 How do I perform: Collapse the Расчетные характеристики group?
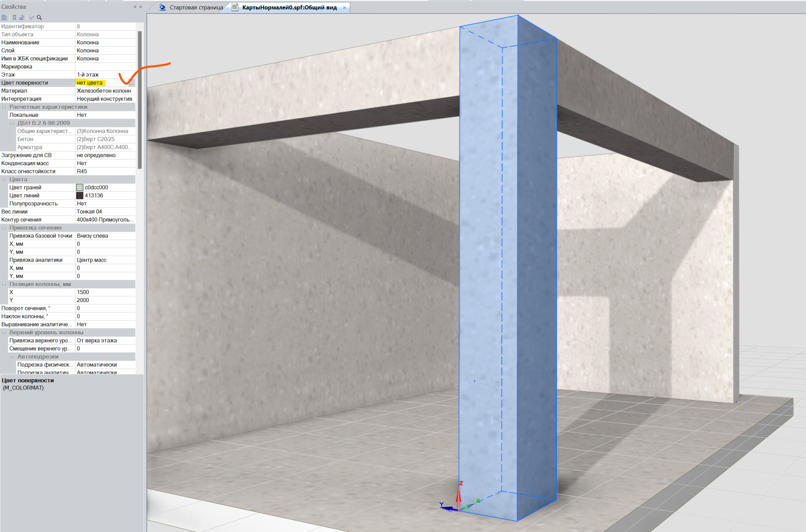[x=4, y=107]
